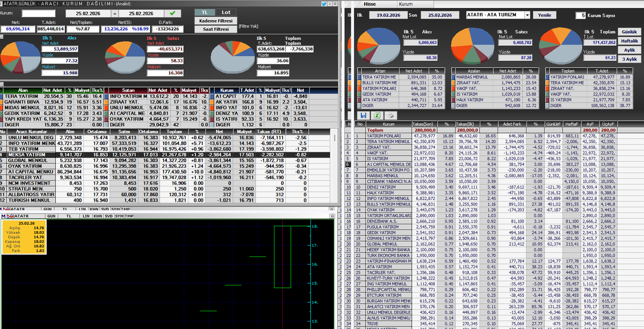The height and width of the screenshot is (329, 644).
Task: Click the small collapse box above Alıcı pie chart
Action: tap(1, 37)
